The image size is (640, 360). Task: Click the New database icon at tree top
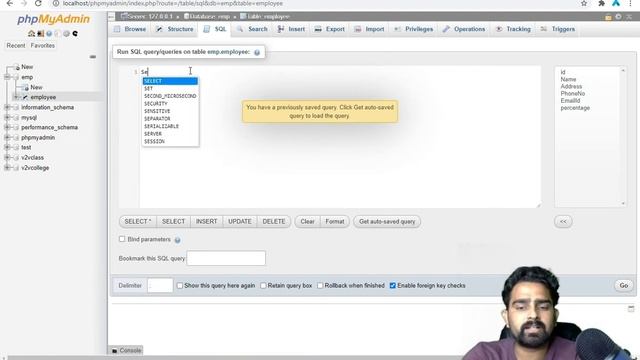coord(17,67)
